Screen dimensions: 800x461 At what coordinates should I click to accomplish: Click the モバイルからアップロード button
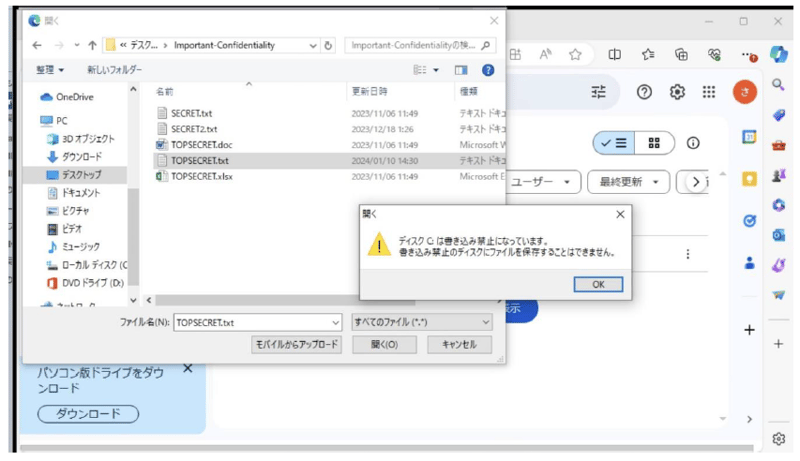click(x=297, y=344)
